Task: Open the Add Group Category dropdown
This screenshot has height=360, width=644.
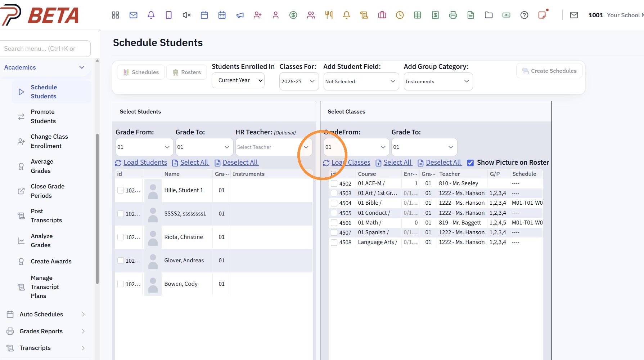Action: click(438, 81)
